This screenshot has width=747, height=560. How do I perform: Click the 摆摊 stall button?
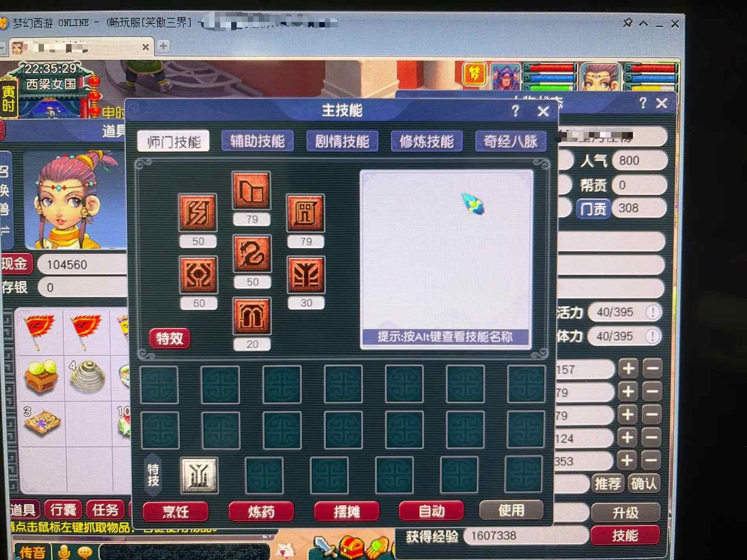pos(347,512)
